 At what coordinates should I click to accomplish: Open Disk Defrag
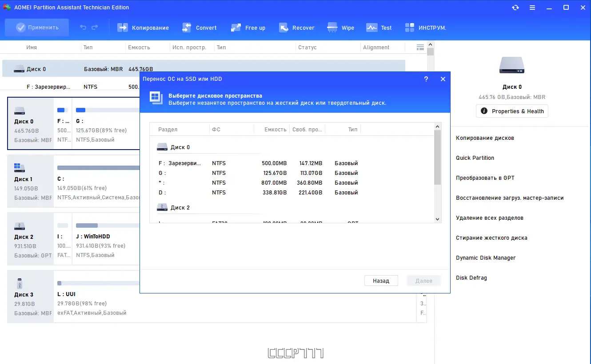tap(471, 278)
